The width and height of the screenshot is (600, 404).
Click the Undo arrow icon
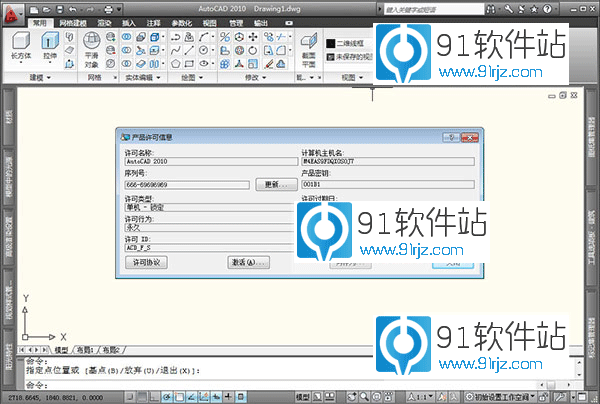(73, 9)
